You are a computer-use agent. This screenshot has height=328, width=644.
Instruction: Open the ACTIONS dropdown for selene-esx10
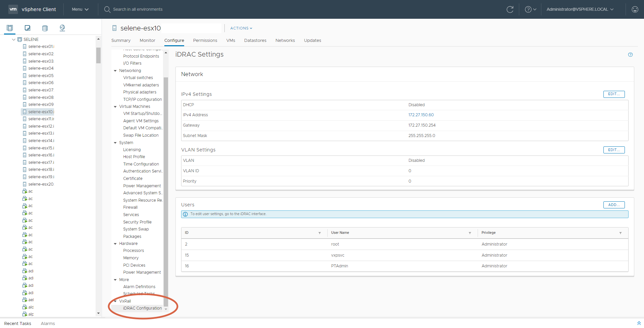coord(241,28)
